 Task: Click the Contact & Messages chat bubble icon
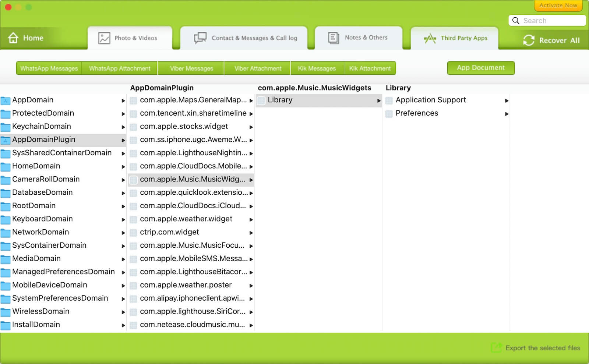(x=200, y=38)
